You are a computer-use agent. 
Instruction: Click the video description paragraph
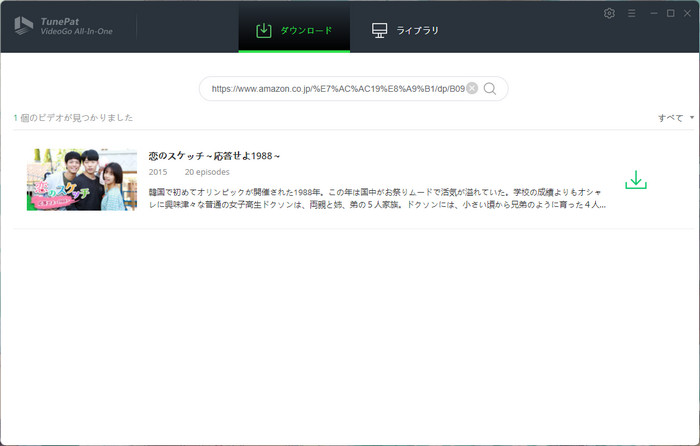click(x=377, y=198)
